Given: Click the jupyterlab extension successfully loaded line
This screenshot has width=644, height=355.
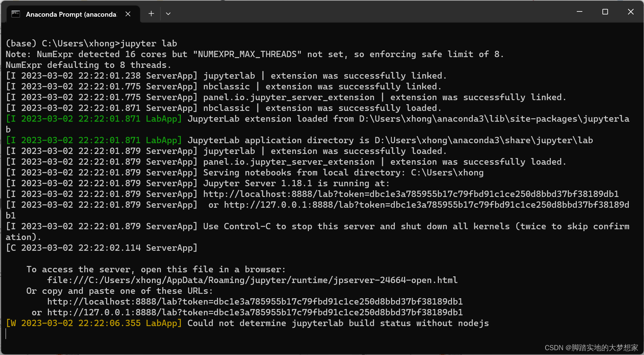Looking at the screenshot, I should tap(226, 151).
